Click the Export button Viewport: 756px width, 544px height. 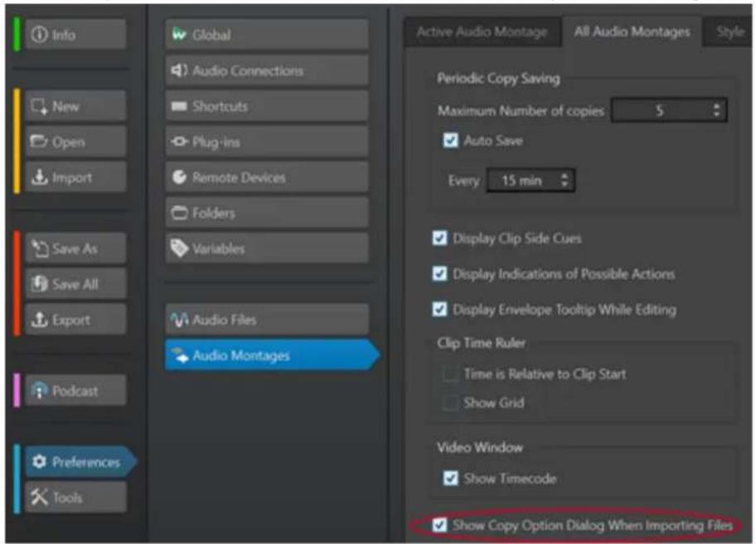point(75,320)
